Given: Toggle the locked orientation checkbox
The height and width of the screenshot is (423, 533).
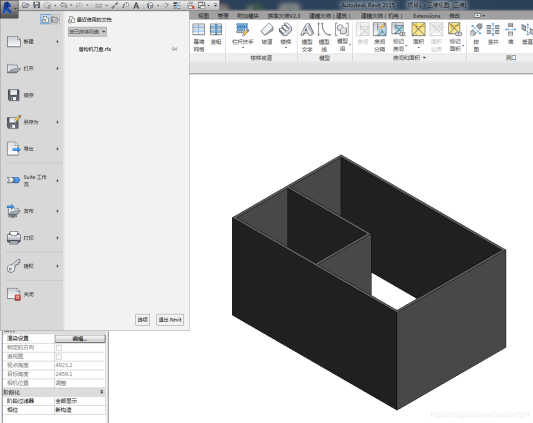Looking at the screenshot, I should pos(59,348).
